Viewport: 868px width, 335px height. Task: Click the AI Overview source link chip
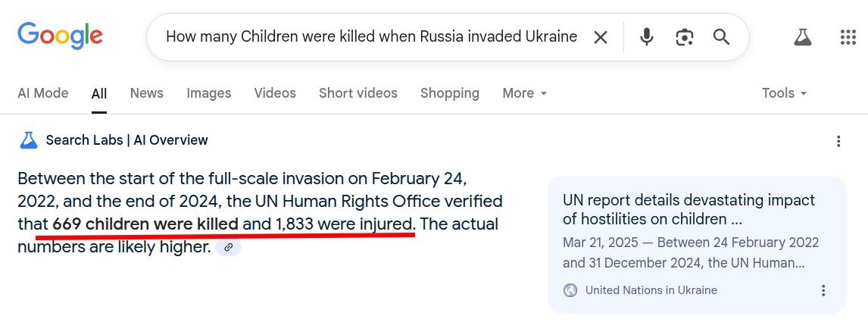[x=228, y=247]
